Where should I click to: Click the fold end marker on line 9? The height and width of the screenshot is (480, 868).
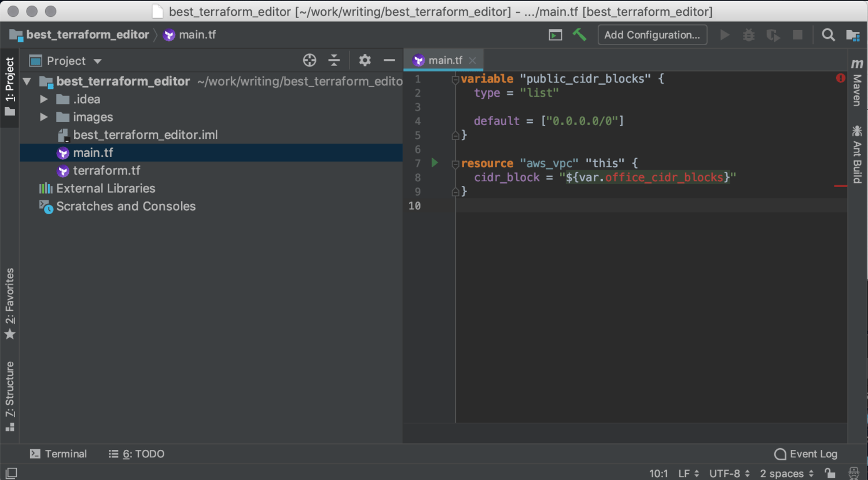click(455, 192)
